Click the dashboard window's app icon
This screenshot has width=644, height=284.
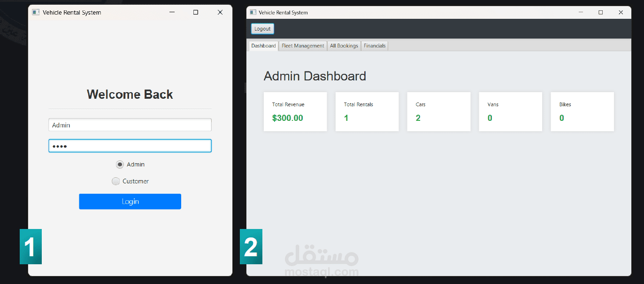(253, 12)
